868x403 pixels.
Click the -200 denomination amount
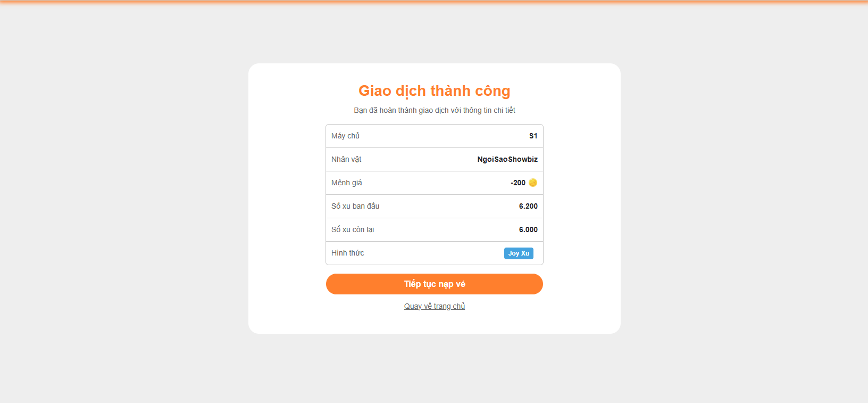click(518, 183)
